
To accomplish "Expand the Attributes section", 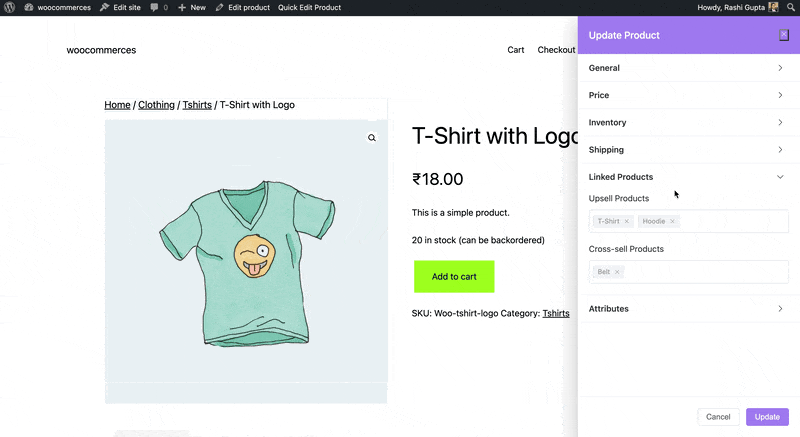I will [x=688, y=309].
